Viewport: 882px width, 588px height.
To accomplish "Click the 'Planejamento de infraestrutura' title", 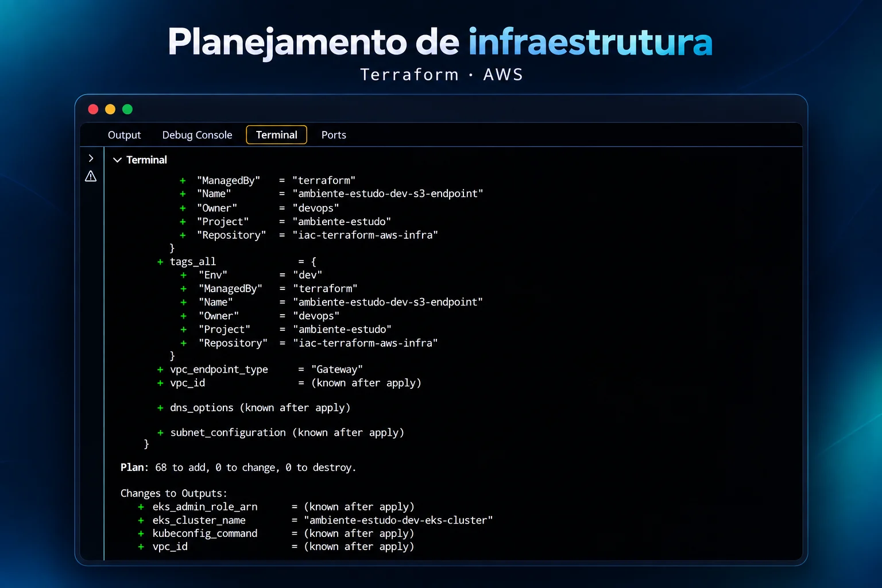I will pyautogui.click(x=440, y=42).
